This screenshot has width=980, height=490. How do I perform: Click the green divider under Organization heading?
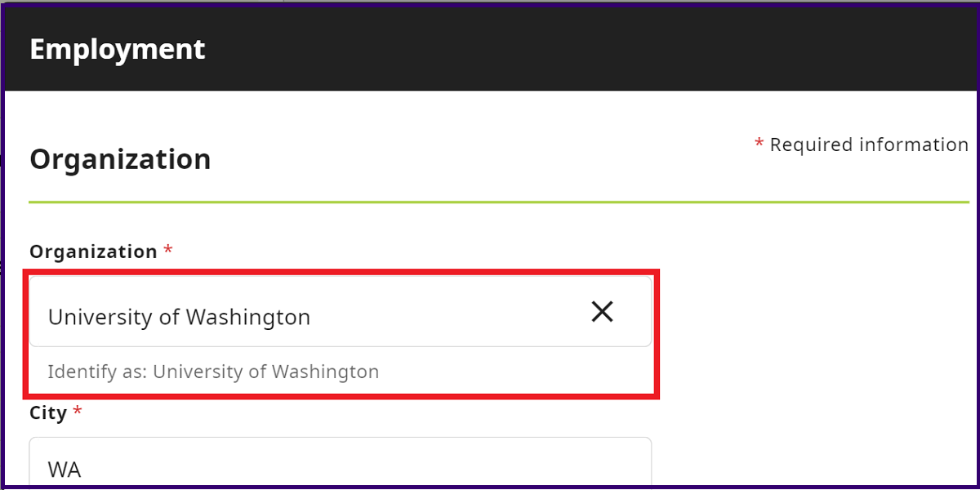point(499,201)
